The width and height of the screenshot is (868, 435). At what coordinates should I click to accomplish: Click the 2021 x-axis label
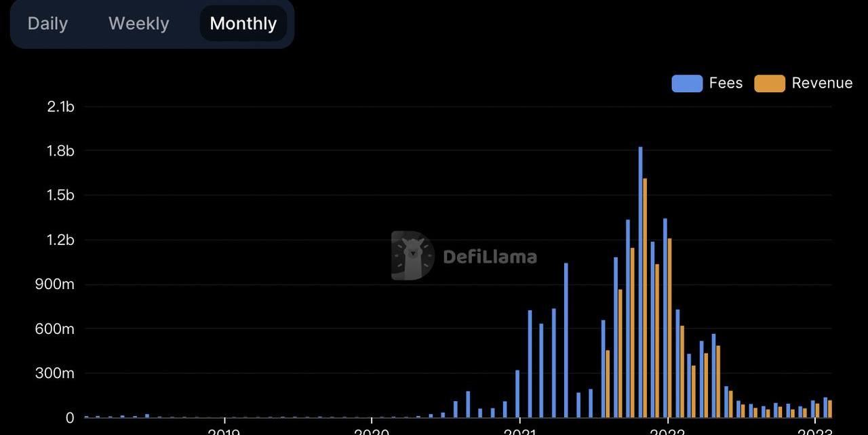[x=519, y=432]
